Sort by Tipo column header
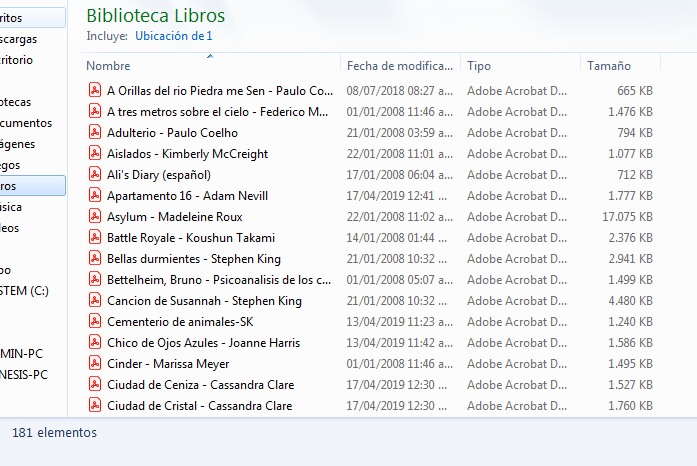 [479, 66]
